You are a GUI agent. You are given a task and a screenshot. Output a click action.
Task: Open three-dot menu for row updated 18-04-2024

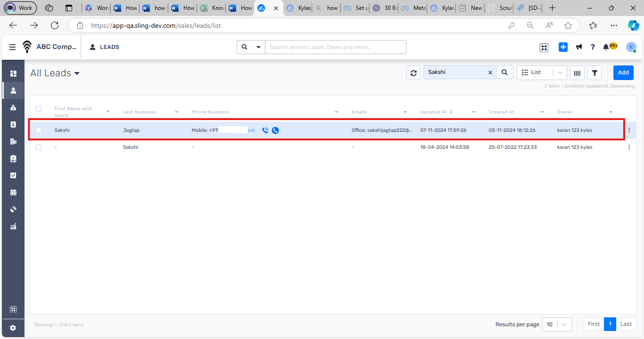click(629, 147)
